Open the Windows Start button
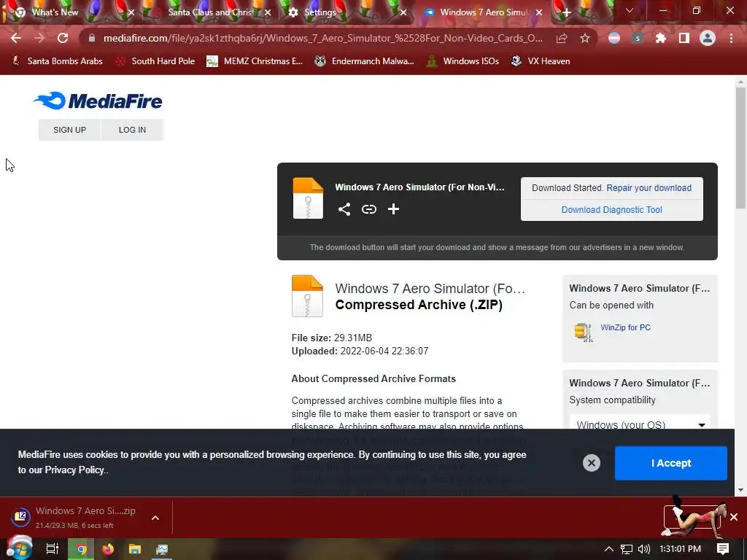This screenshot has height=560, width=747. pyautogui.click(x=19, y=548)
